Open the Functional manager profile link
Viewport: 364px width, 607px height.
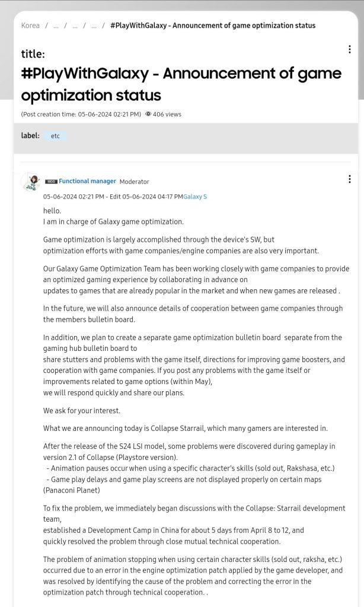point(87,181)
